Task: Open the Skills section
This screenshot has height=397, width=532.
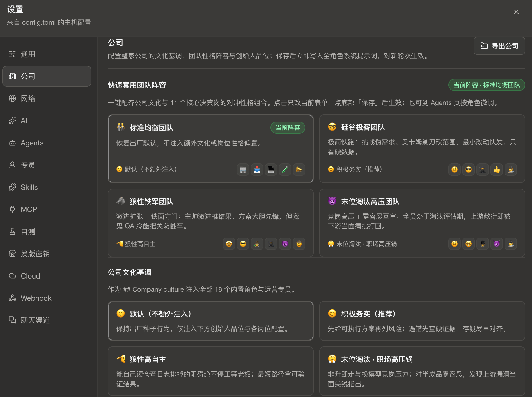Action: pos(47,187)
